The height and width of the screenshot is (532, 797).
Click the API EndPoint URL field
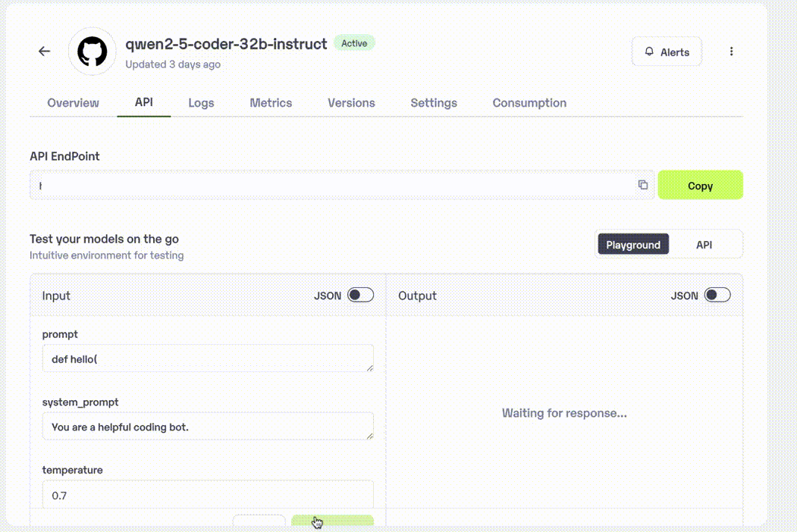341,185
